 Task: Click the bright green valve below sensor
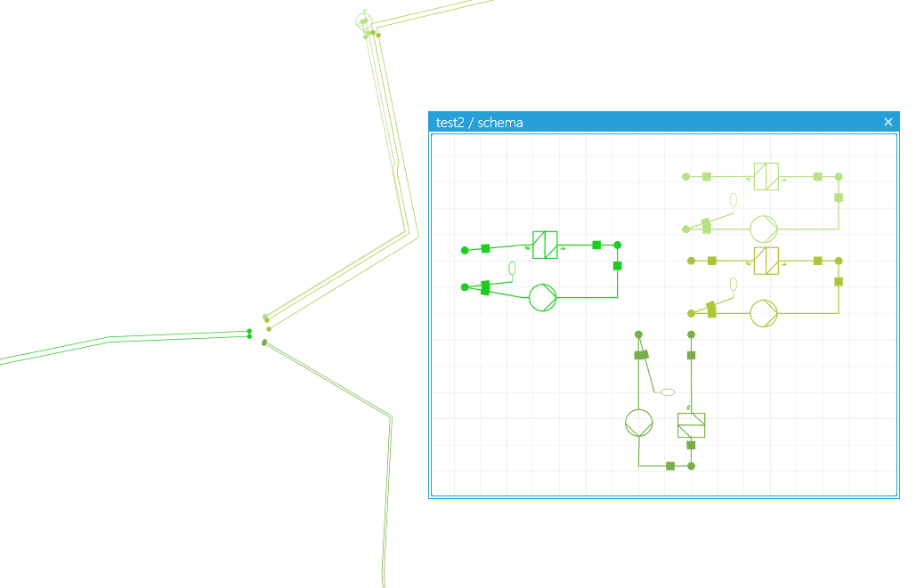[x=485, y=288]
